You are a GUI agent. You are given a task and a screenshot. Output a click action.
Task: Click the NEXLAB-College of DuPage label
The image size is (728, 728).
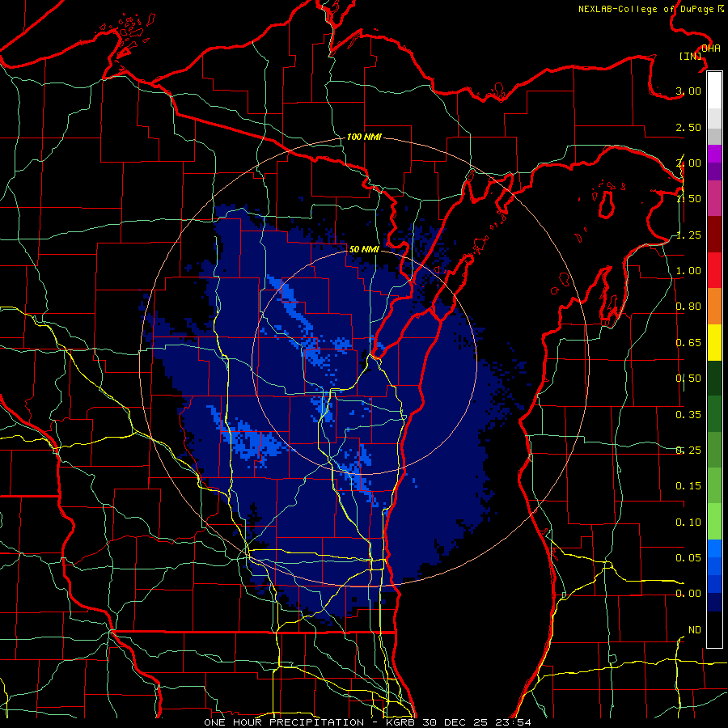click(x=650, y=9)
